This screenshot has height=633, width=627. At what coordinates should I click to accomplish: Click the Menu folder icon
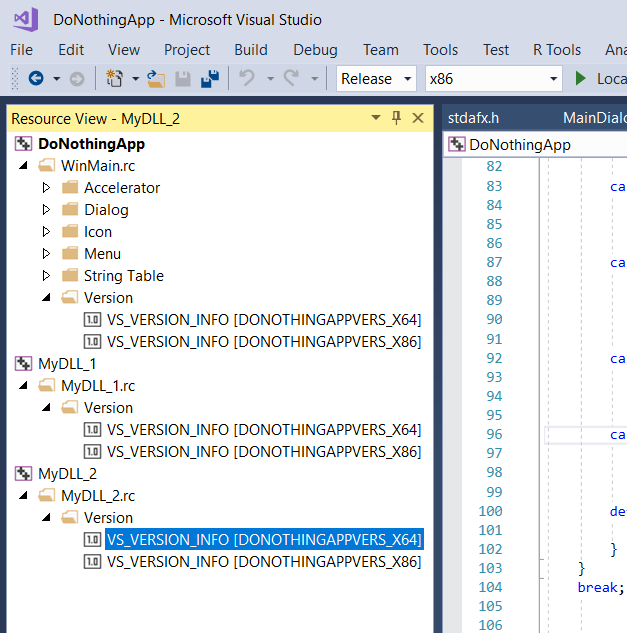tap(70, 253)
